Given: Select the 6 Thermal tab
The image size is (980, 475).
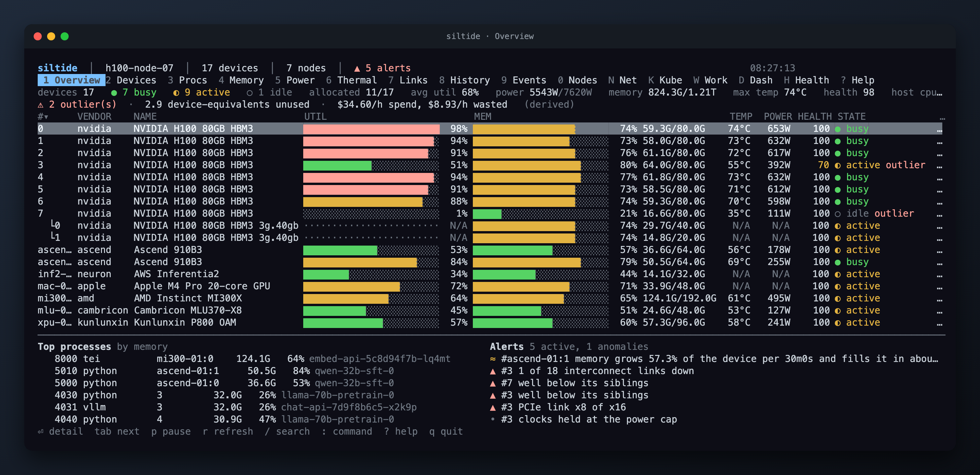Looking at the screenshot, I should pos(352,80).
